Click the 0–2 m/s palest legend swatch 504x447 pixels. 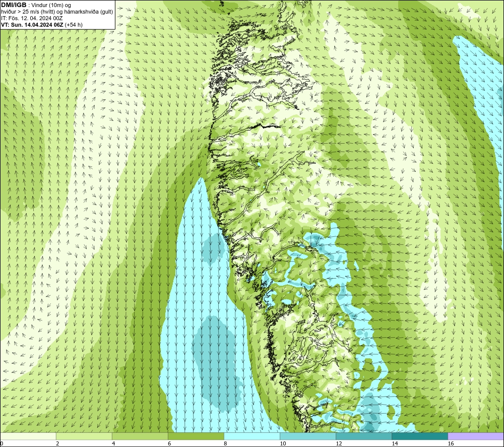click(x=28, y=436)
